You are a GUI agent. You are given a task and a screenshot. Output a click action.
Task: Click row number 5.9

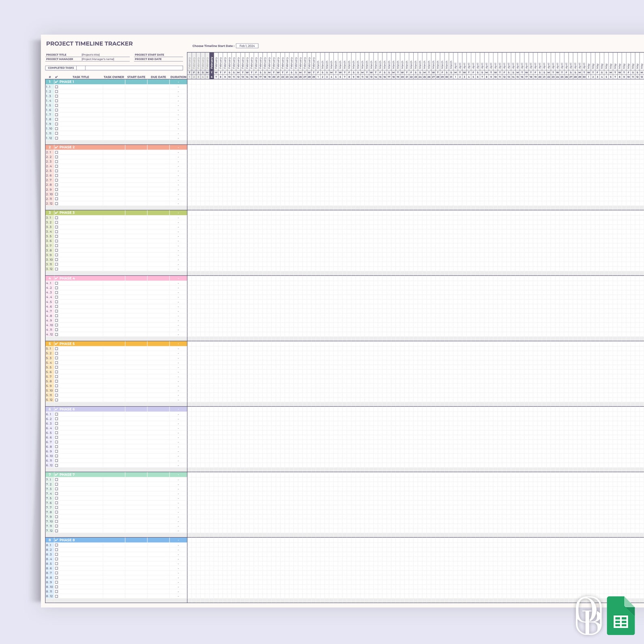(49, 386)
